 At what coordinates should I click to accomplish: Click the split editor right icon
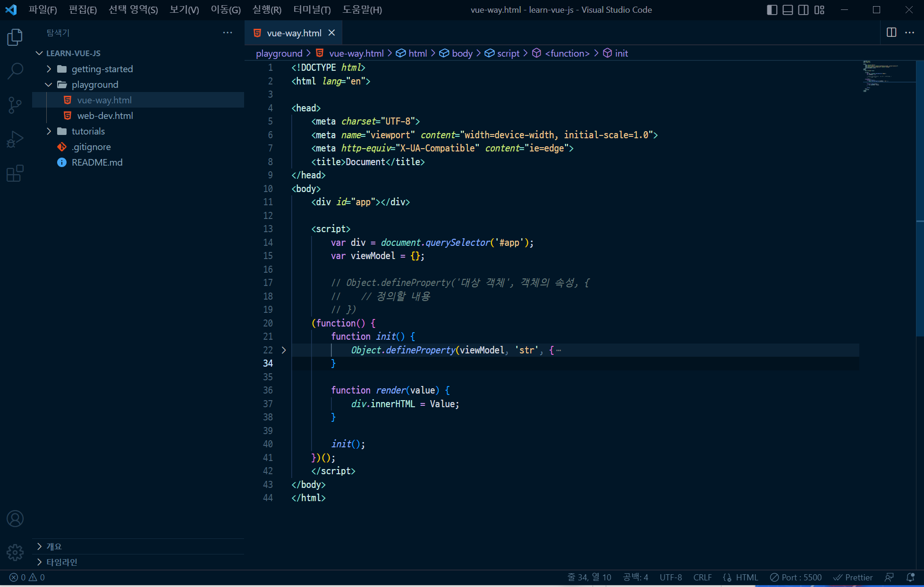[x=891, y=33]
